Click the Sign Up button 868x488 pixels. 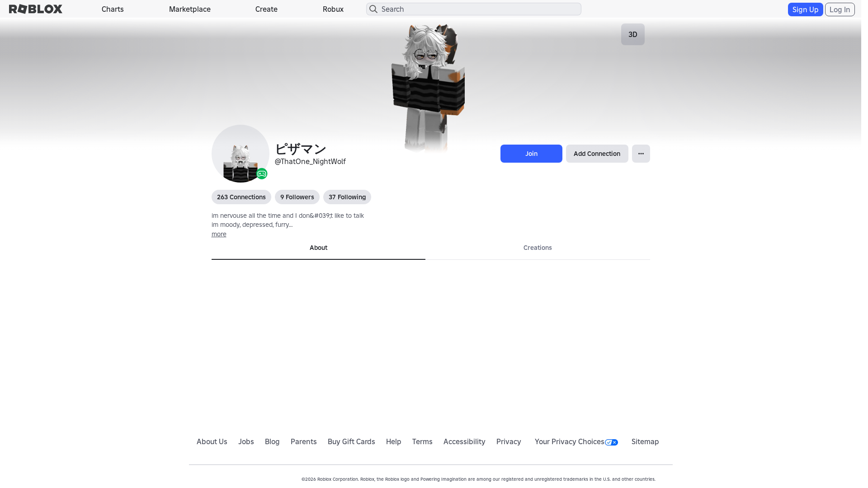tap(805, 9)
